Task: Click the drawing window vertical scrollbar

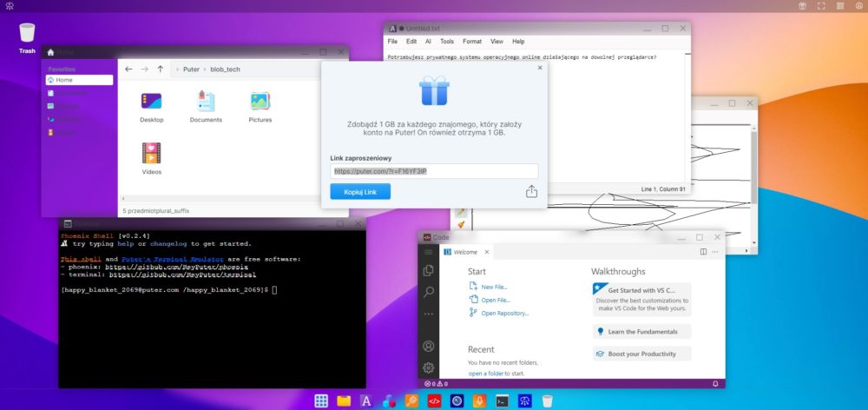Action: [754, 166]
